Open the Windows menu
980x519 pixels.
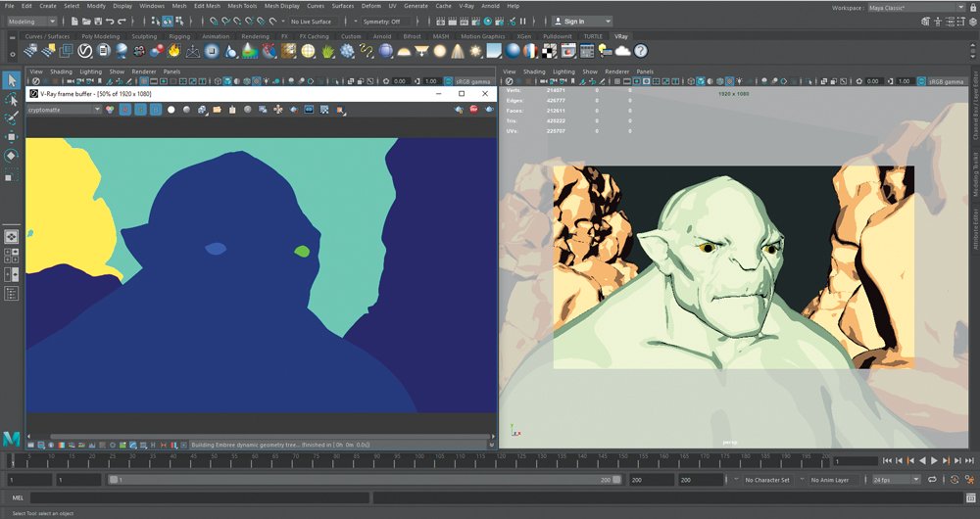coord(152,6)
